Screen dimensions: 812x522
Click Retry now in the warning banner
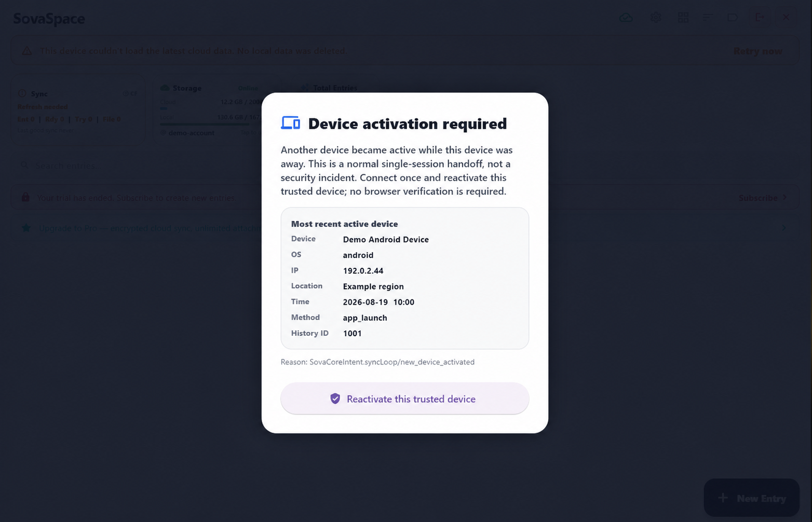click(x=757, y=51)
